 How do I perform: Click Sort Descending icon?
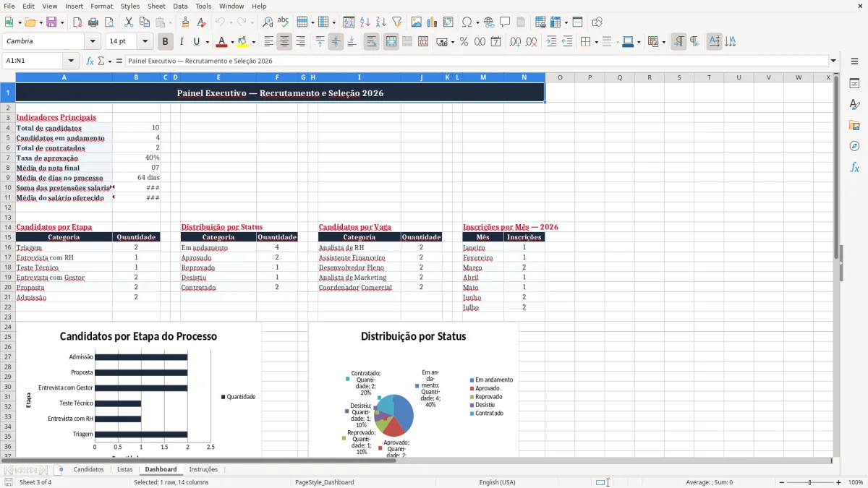pos(380,22)
